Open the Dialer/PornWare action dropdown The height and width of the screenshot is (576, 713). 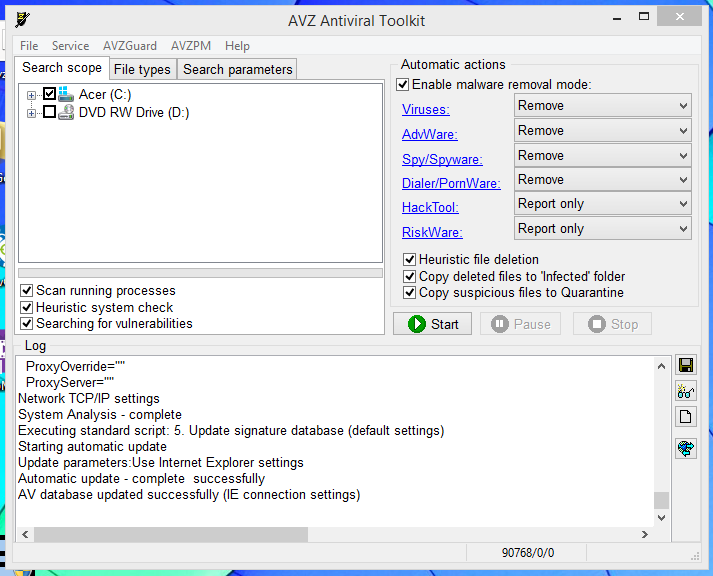(603, 180)
